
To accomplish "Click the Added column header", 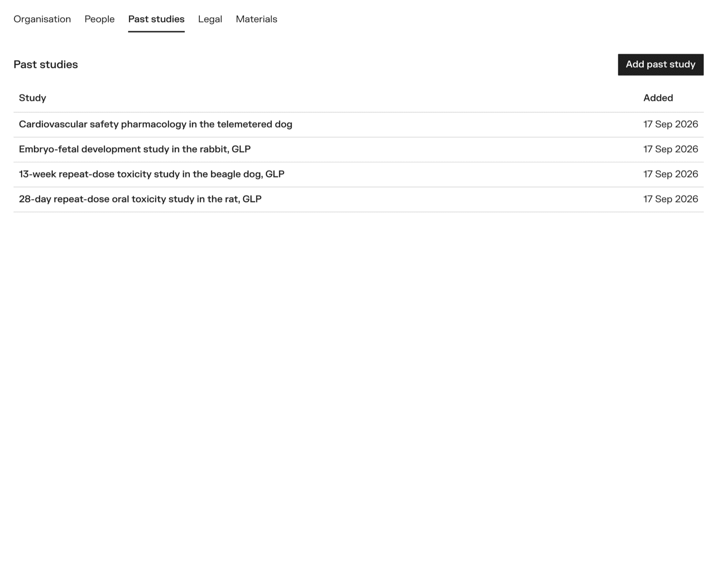I will click(658, 98).
